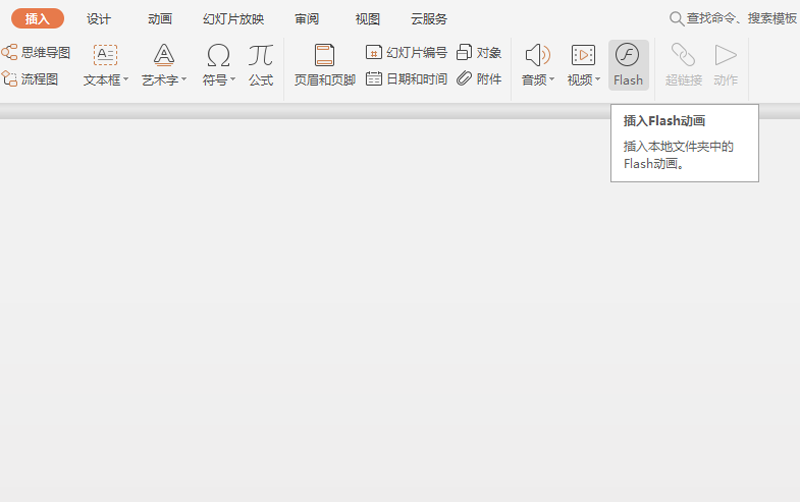Image resolution: width=800 pixels, height=502 pixels.
Task: Click the search magnifier icon
Action: coord(677,19)
